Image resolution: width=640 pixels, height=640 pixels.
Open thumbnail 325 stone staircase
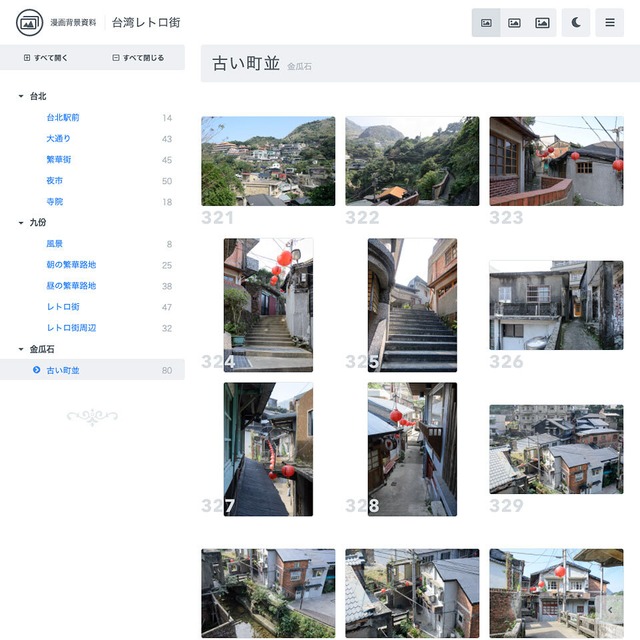pos(412,305)
